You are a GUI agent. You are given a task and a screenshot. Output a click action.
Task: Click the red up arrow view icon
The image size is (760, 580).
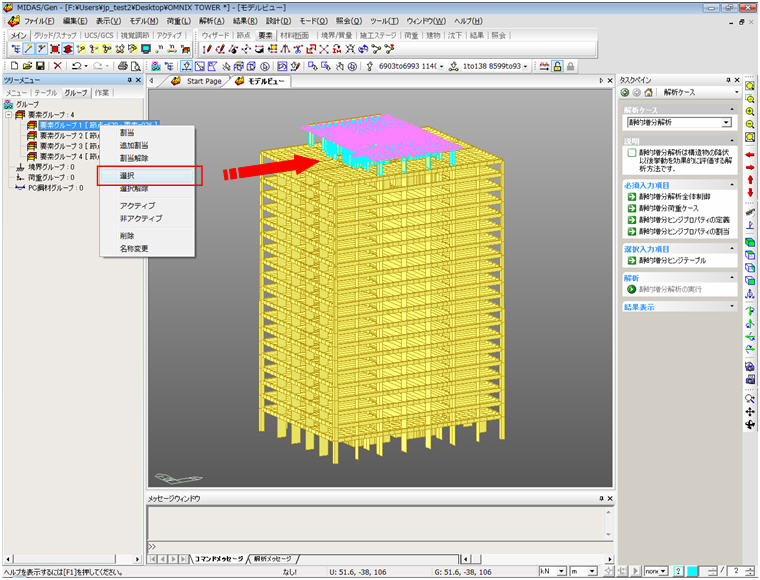[750, 180]
